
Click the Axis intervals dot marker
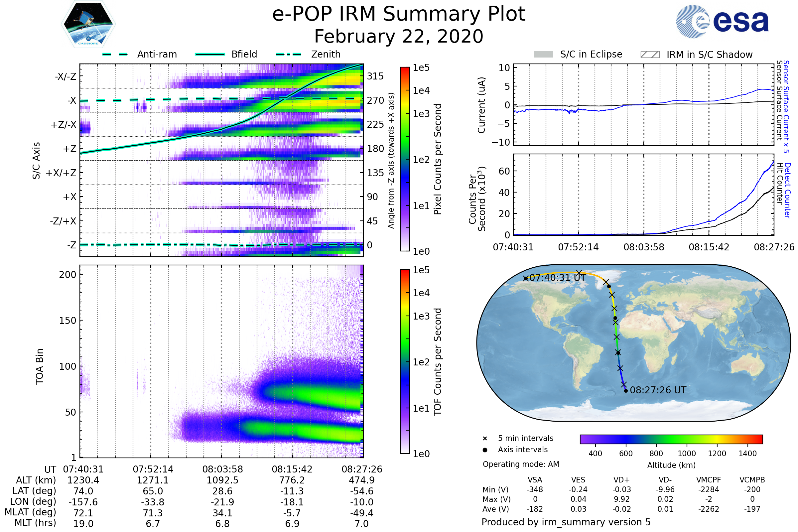(x=485, y=450)
